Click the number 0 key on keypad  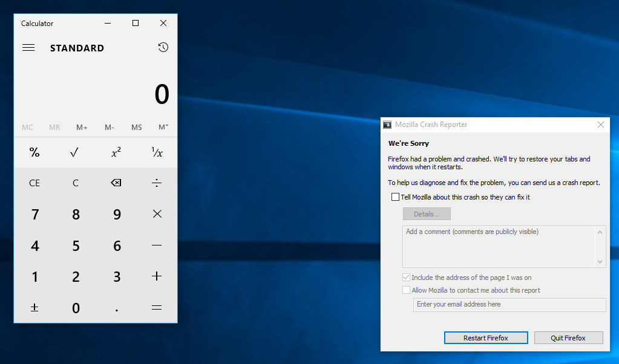75,307
